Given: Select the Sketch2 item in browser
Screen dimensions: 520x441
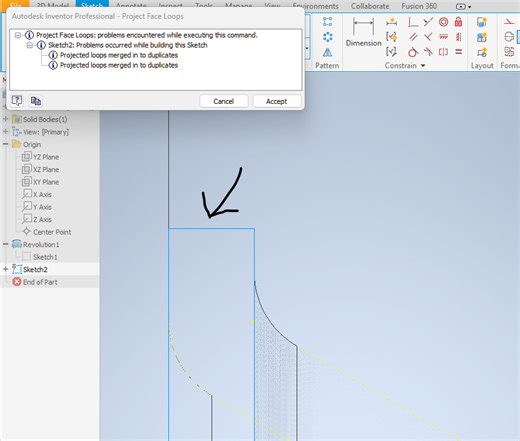Looking at the screenshot, I should coord(30,269).
